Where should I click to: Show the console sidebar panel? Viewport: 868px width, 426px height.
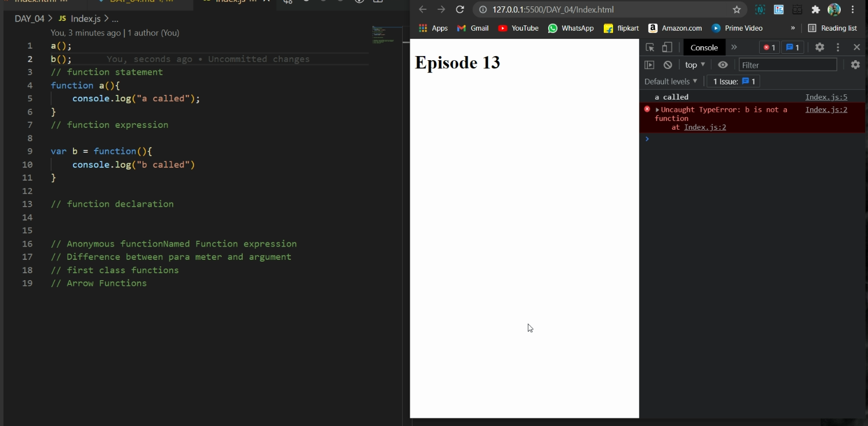650,65
